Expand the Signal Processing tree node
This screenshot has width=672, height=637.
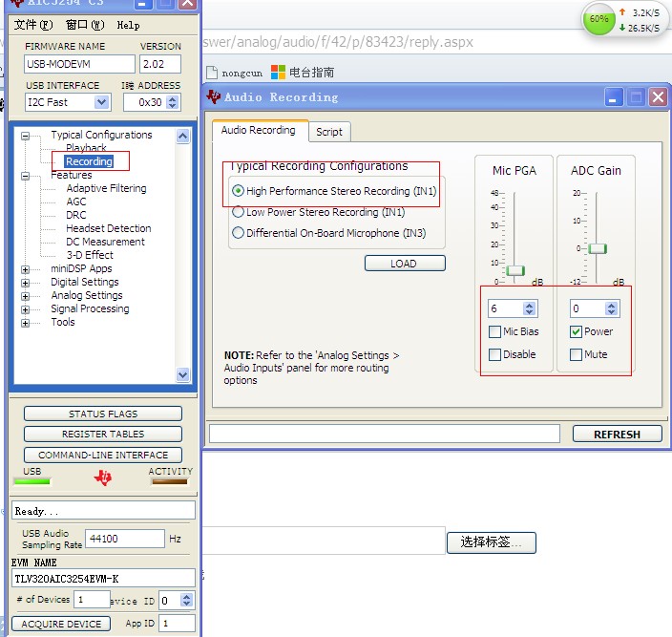click(25, 309)
